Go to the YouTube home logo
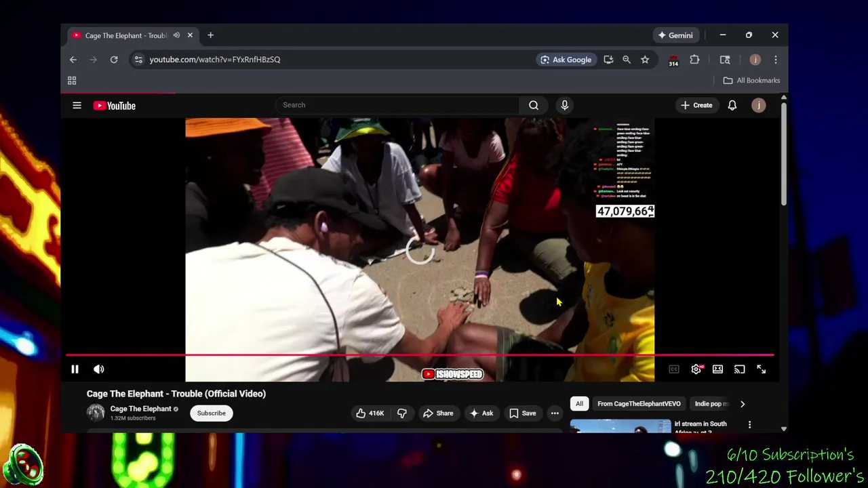This screenshot has width=868, height=488. (115, 105)
